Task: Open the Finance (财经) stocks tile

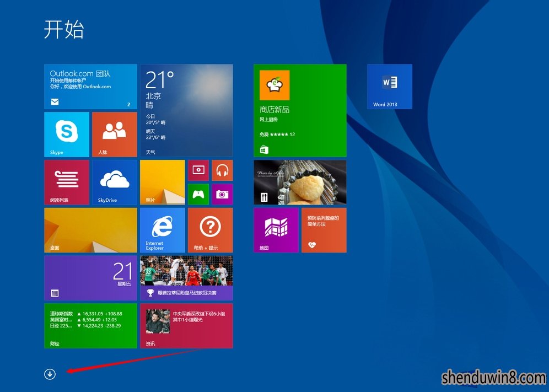Action: pyautogui.click(x=90, y=326)
